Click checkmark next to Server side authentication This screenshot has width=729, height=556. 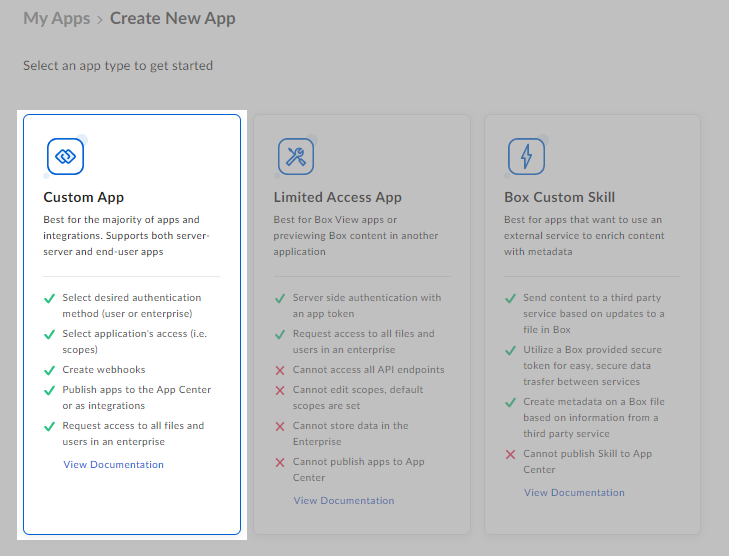click(x=280, y=298)
